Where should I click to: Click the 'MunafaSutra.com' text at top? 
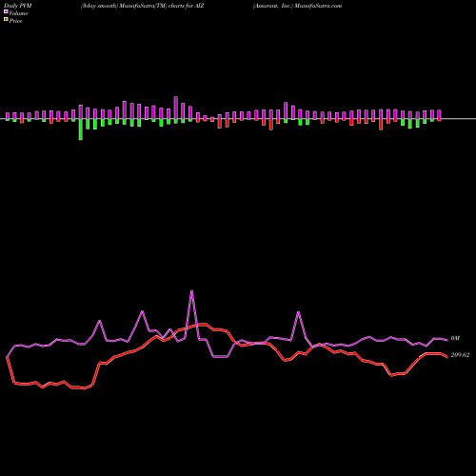[x=318, y=6]
